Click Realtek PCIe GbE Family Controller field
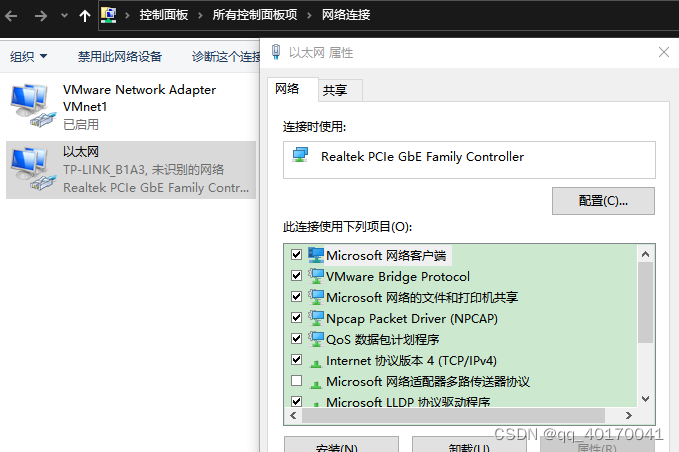The height and width of the screenshot is (452, 679). (469, 160)
